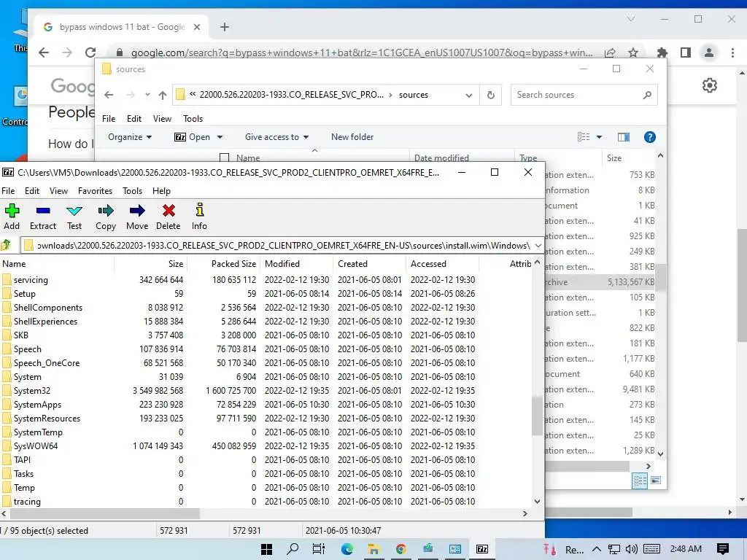Bookmark this page with the star icon
747x560 pixels.
[632, 52]
